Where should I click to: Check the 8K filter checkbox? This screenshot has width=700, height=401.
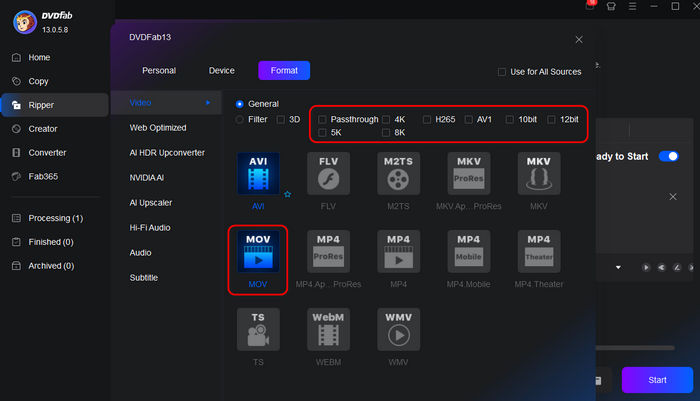[386, 133]
